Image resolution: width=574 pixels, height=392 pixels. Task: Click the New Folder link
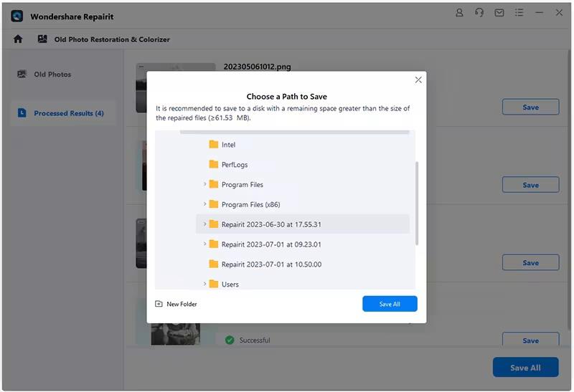(182, 304)
